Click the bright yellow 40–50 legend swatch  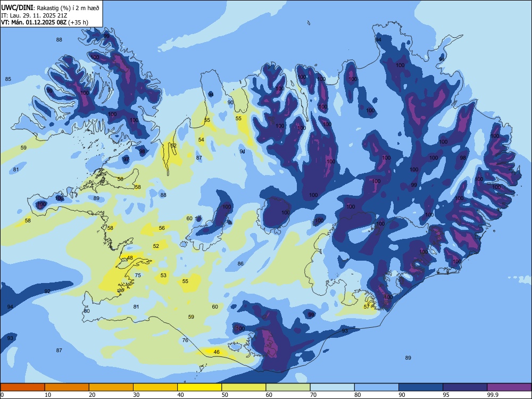[x=199, y=387]
